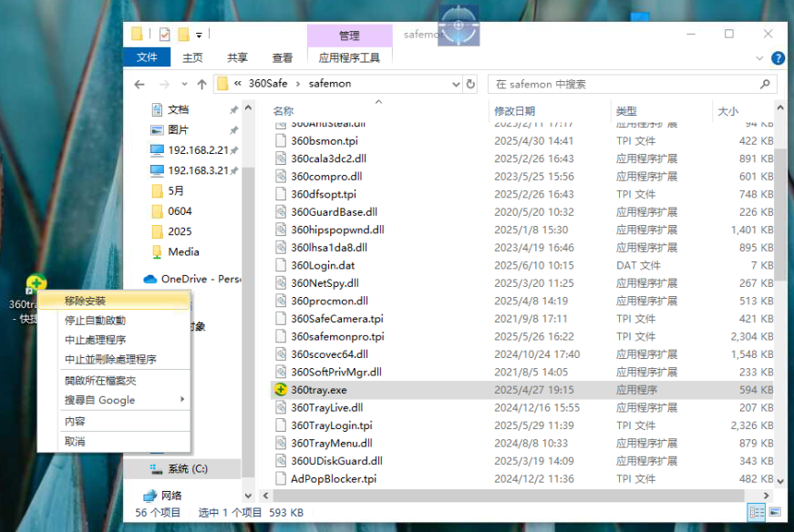Open the 2025 folder in sidebar

(180, 231)
